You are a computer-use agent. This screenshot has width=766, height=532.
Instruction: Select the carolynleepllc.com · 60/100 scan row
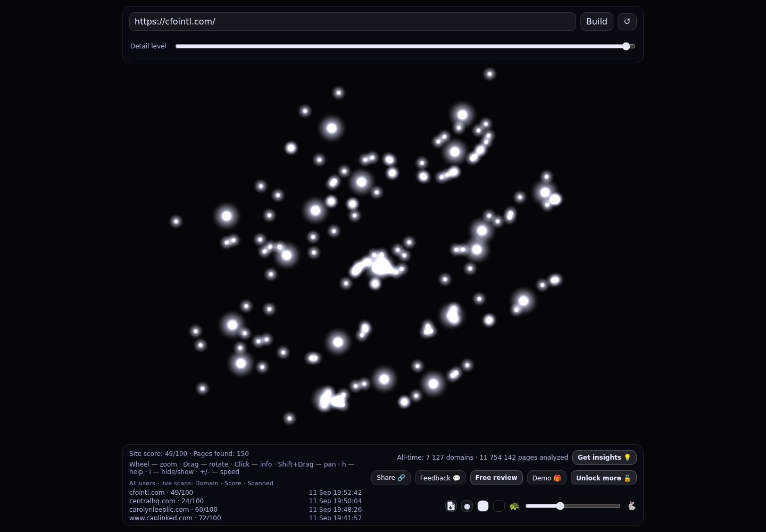(246, 510)
